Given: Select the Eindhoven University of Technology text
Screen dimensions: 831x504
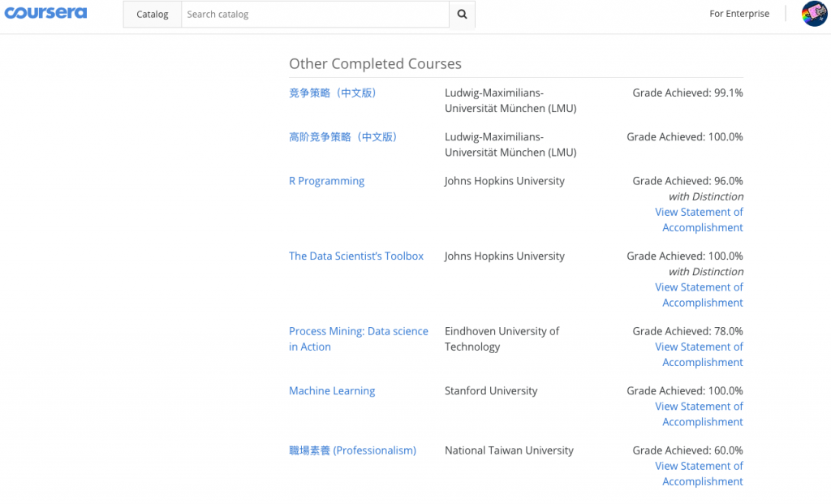Looking at the screenshot, I should pyautogui.click(x=502, y=338).
